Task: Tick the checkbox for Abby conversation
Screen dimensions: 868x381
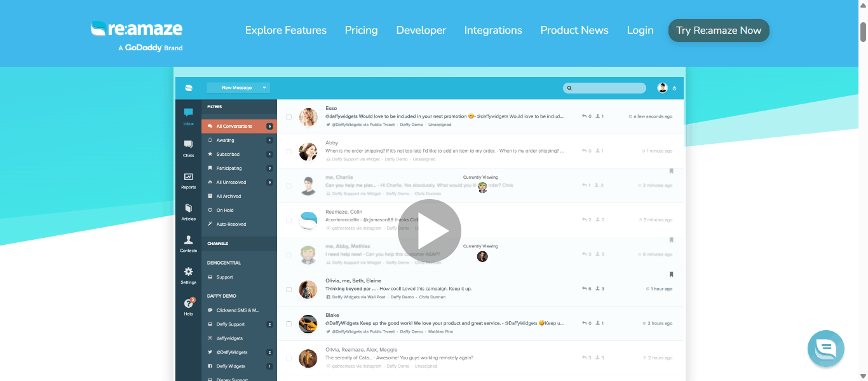Action: (288, 151)
